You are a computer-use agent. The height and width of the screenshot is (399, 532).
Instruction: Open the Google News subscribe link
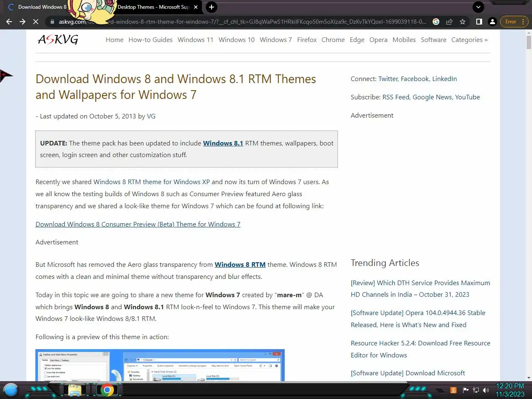point(432,97)
